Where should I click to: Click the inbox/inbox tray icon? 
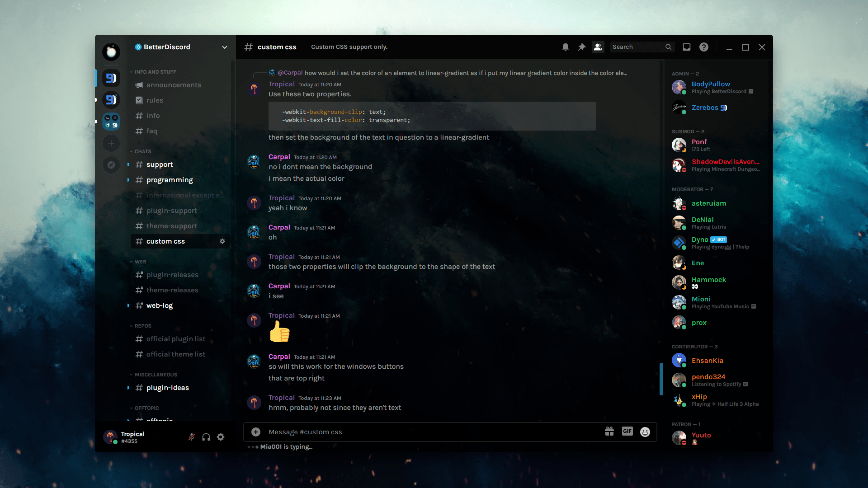click(686, 47)
